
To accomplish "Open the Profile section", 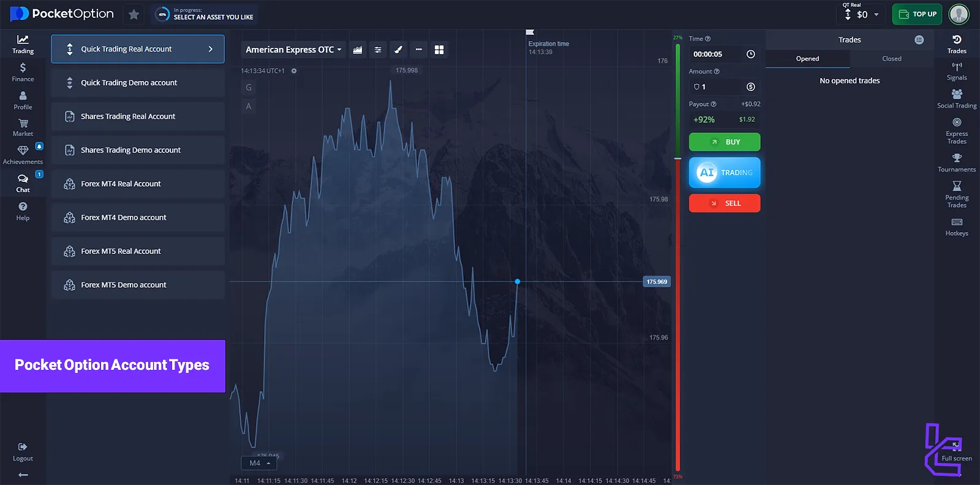I will 23,100.
